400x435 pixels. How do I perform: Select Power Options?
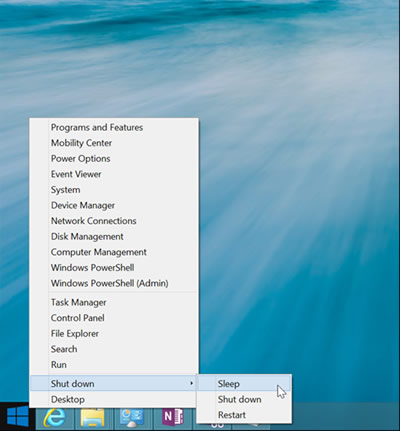pos(114,159)
